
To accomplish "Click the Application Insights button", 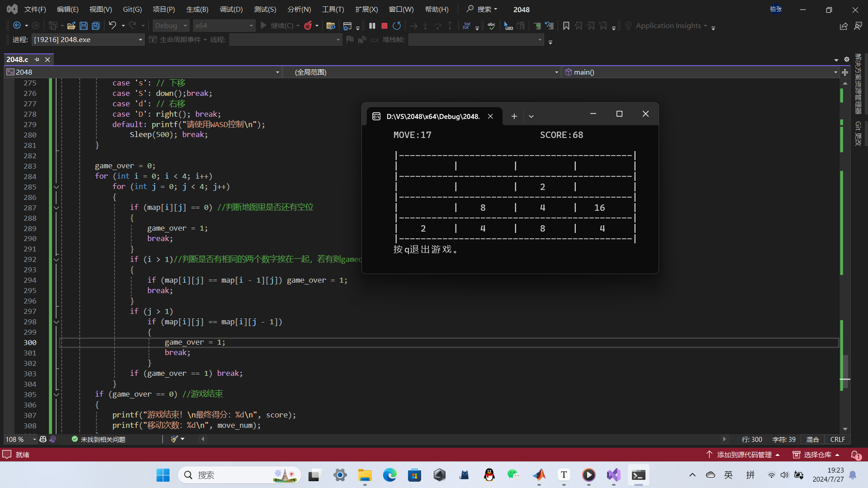I will tap(665, 26).
